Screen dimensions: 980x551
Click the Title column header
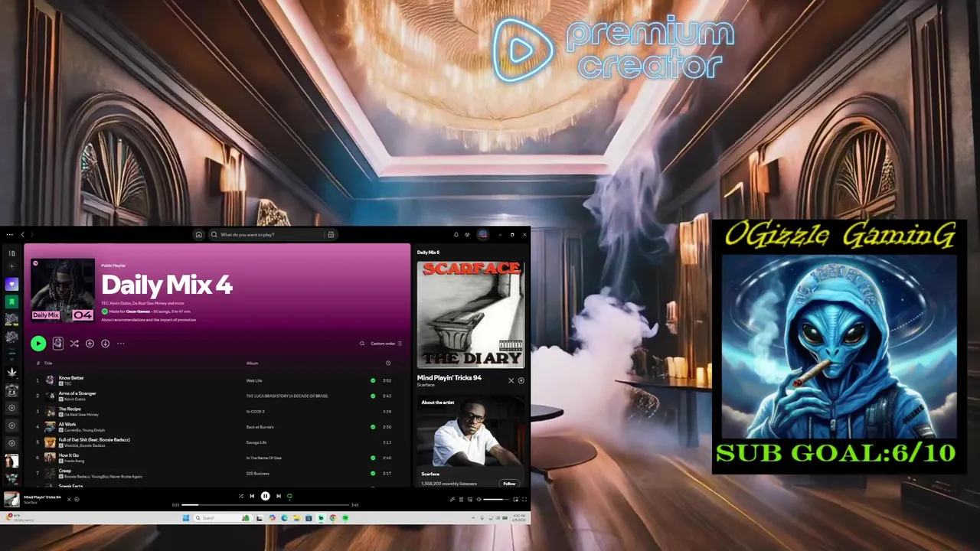[48, 364]
